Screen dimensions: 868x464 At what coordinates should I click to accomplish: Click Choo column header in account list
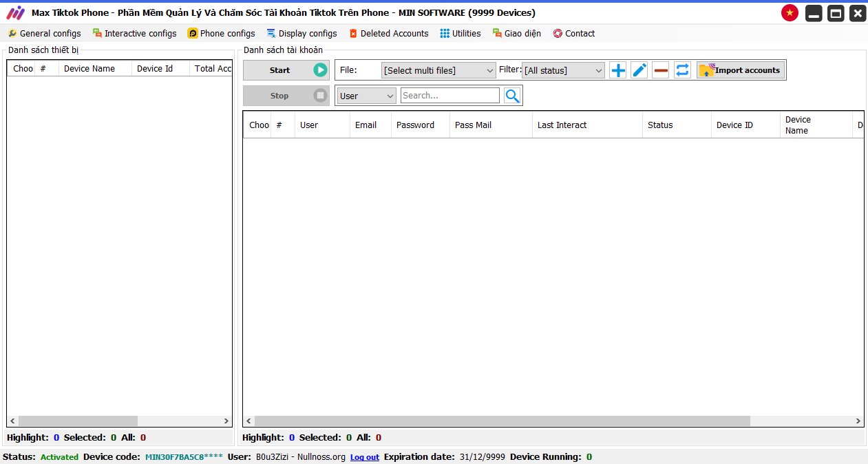click(x=257, y=125)
